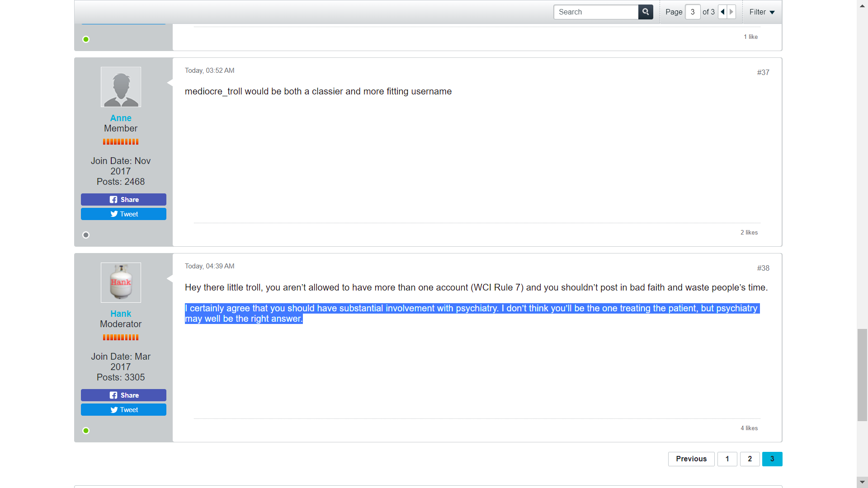Click the Previous page button
This screenshot has height=488, width=868.
point(691,459)
